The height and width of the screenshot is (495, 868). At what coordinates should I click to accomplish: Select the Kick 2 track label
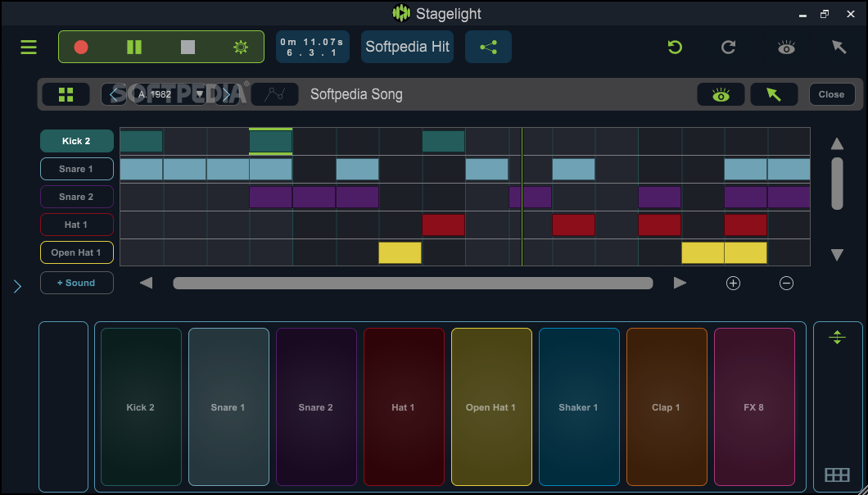pyautogui.click(x=76, y=141)
